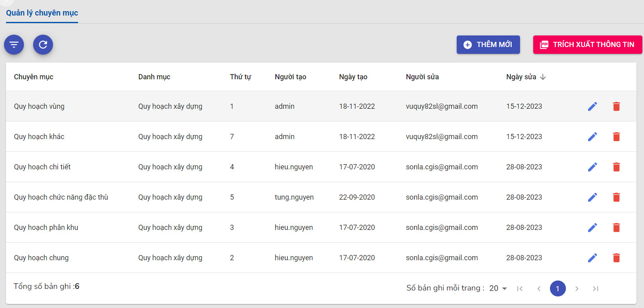Sort by the Người sửa column header

[x=422, y=77]
